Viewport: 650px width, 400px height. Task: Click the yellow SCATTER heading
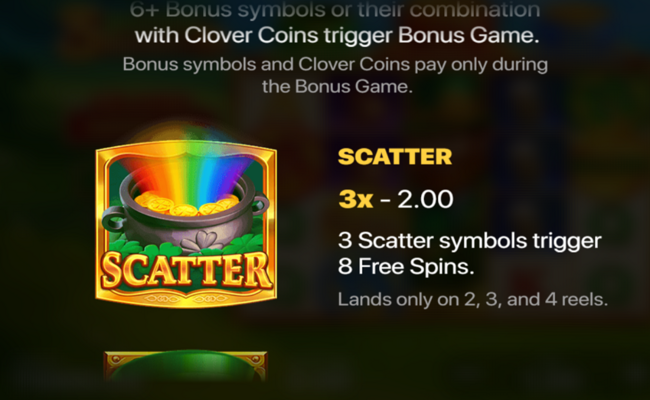coord(395,157)
